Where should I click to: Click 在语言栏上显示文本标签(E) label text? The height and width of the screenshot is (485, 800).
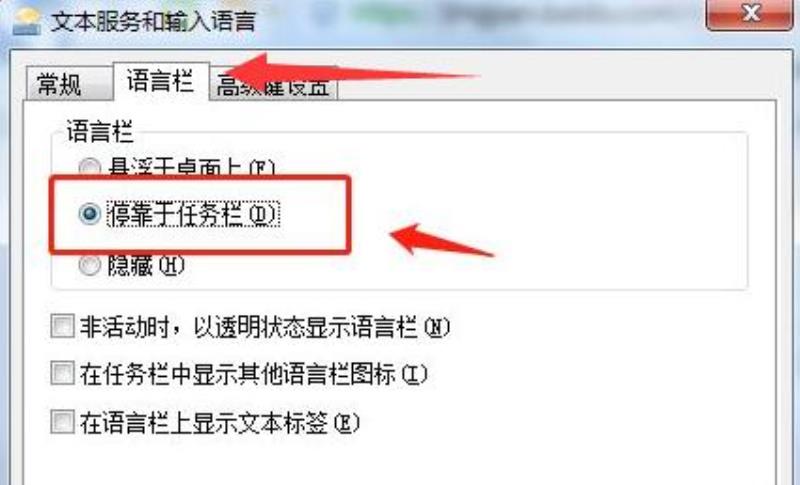[x=219, y=422]
